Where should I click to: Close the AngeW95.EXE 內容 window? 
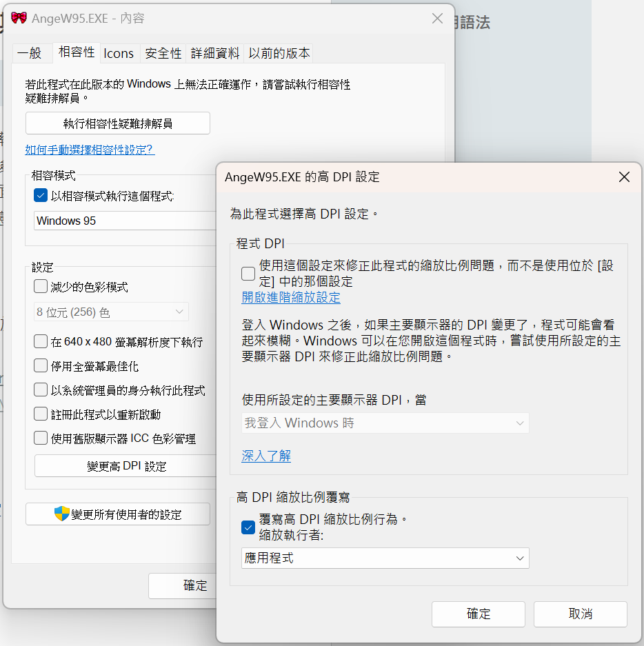click(437, 18)
